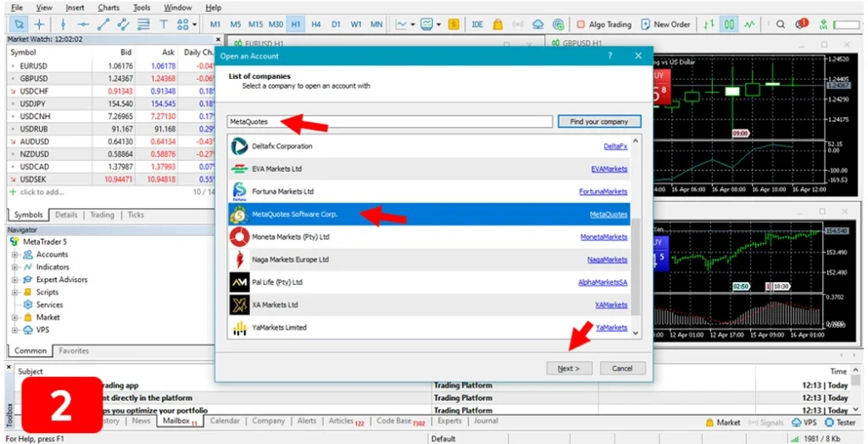The width and height of the screenshot is (868, 444).
Task: Activate the crosshair tool
Action: click(39, 25)
